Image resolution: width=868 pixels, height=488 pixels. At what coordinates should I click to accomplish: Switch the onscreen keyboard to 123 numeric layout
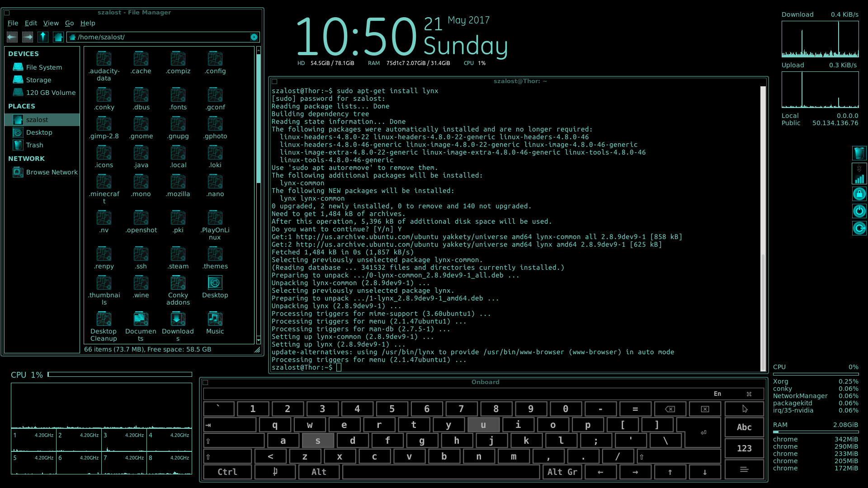744,448
